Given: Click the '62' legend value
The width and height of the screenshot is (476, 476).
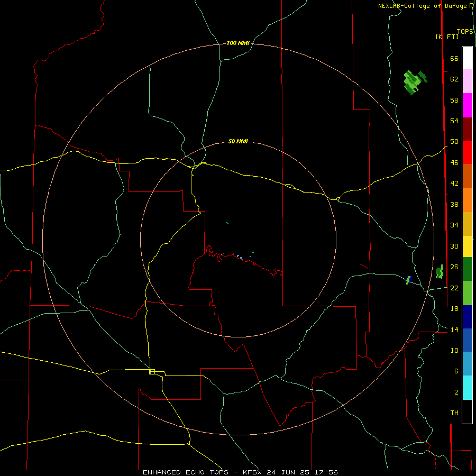Looking at the screenshot, I should (454, 79).
